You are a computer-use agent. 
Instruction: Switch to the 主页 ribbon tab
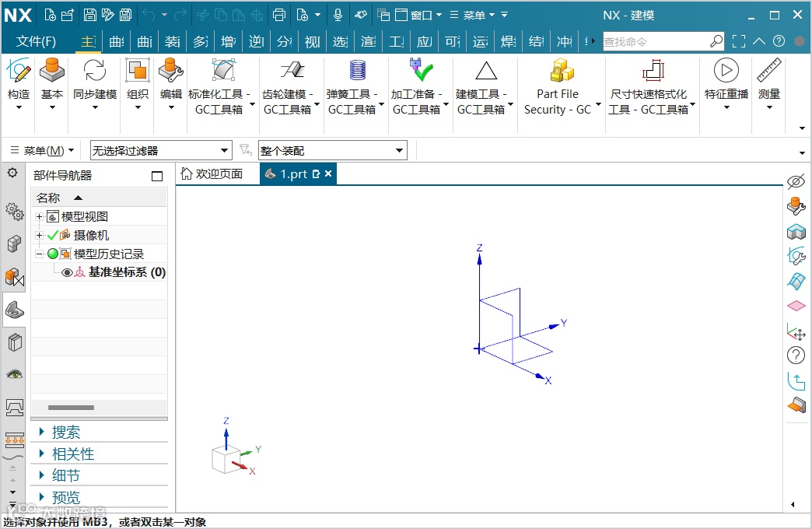pyautogui.click(x=89, y=41)
